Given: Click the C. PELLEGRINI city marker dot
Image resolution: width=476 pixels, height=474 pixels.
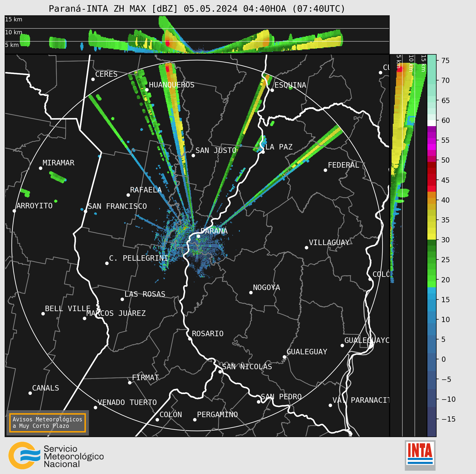Looking at the screenshot, I should (107, 263).
